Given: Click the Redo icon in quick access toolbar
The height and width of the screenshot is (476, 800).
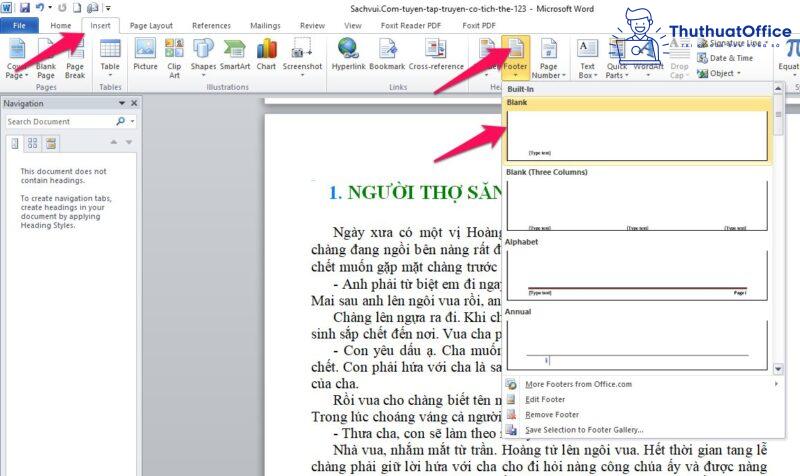Looking at the screenshot, I should point(62,8).
